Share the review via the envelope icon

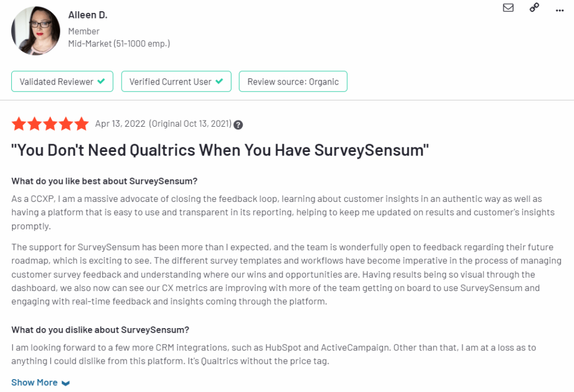click(x=508, y=8)
